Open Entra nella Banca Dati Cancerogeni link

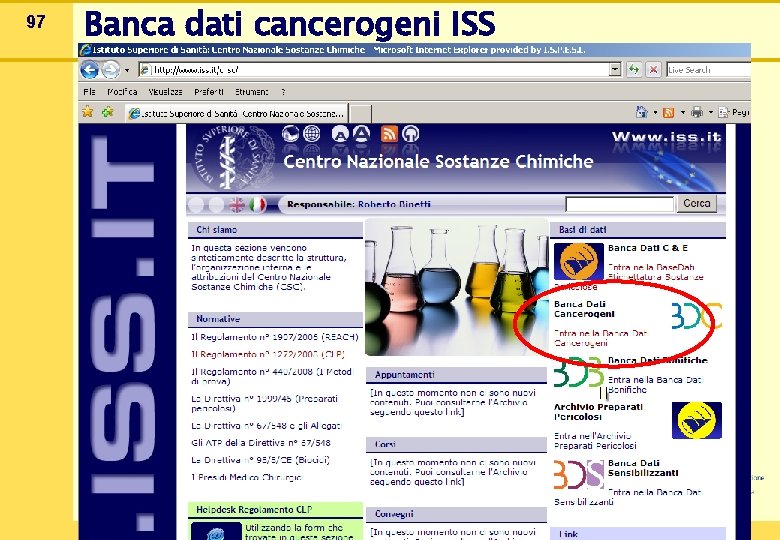pos(601,338)
